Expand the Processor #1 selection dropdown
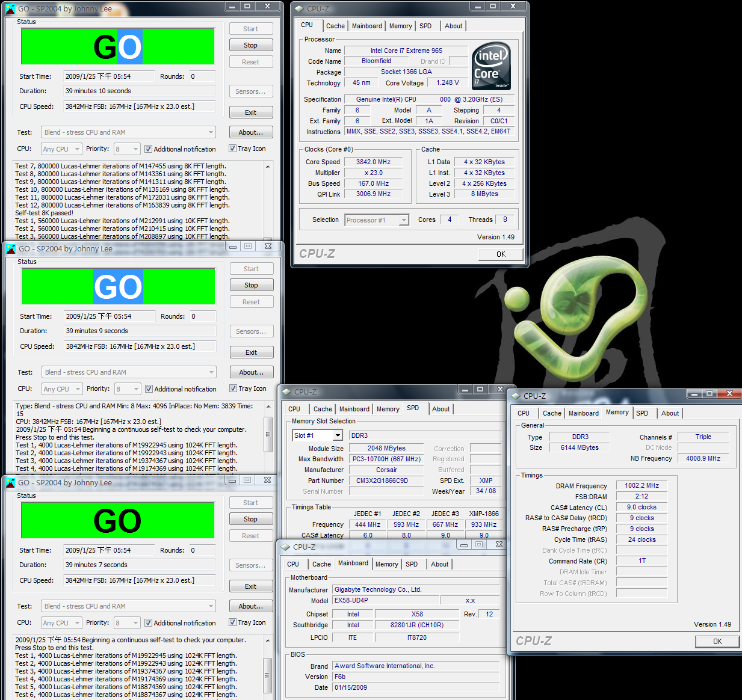 point(404,220)
